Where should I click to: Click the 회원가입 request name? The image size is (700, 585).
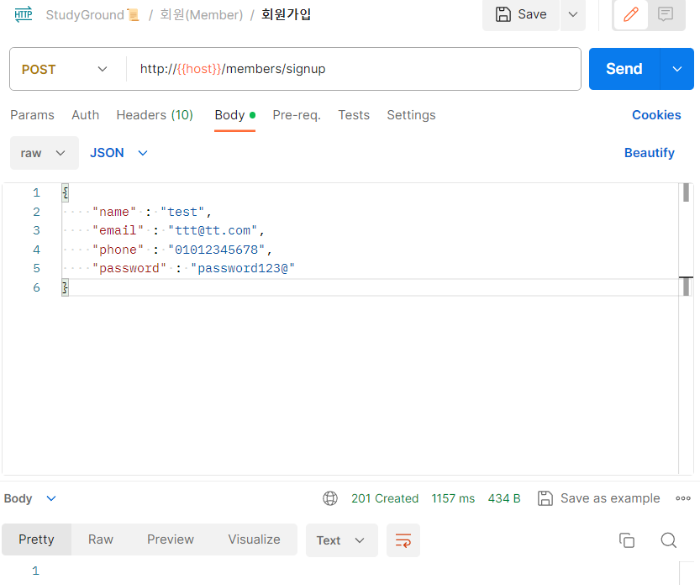[x=286, y=15]
